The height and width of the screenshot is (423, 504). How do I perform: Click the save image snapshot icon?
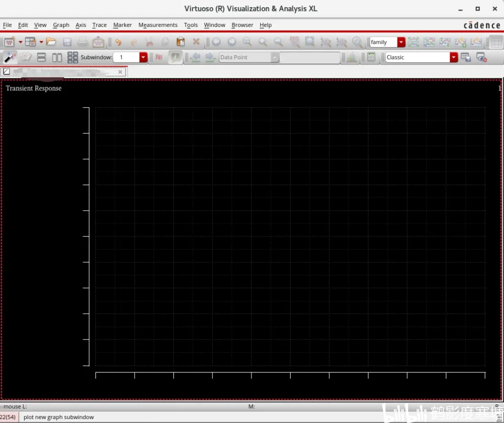point(98,42)
